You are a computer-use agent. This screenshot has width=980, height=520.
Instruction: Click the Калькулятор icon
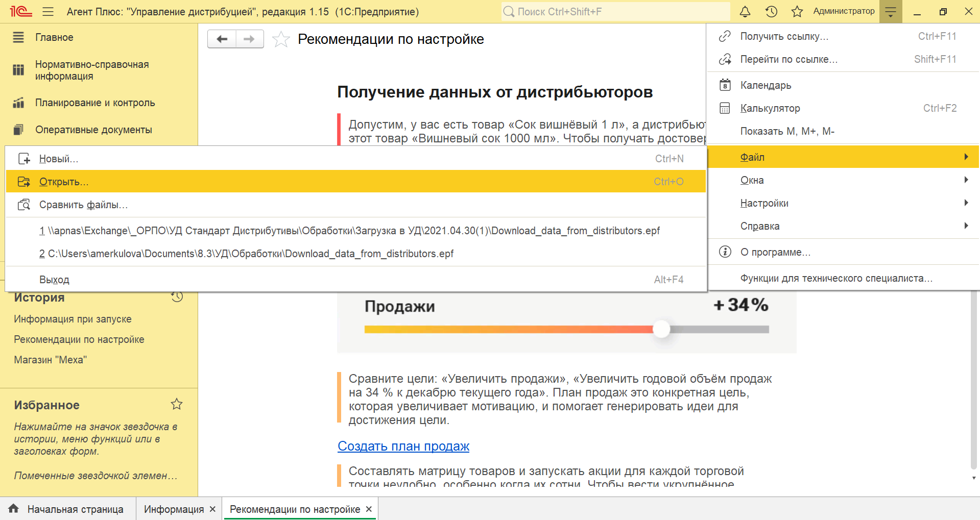point(725,108)
